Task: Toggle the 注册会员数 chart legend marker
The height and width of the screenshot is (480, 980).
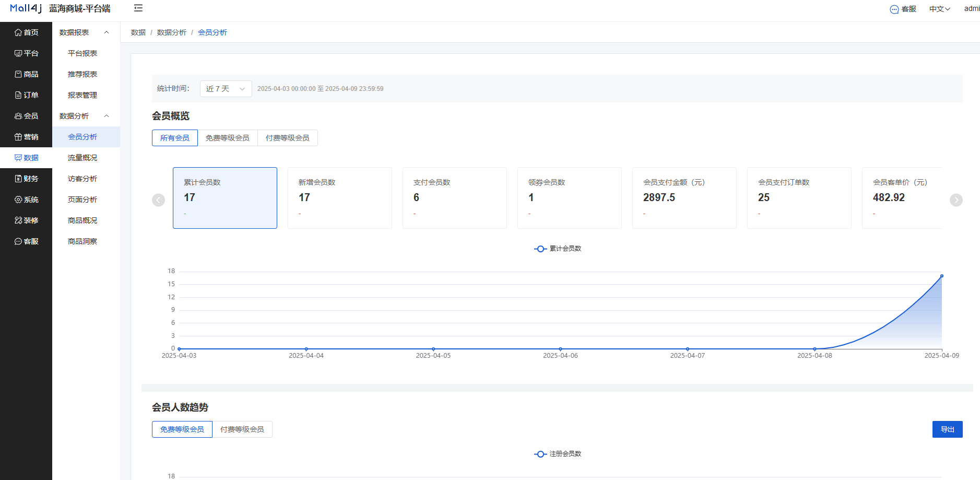Action: tap(540, 454)
